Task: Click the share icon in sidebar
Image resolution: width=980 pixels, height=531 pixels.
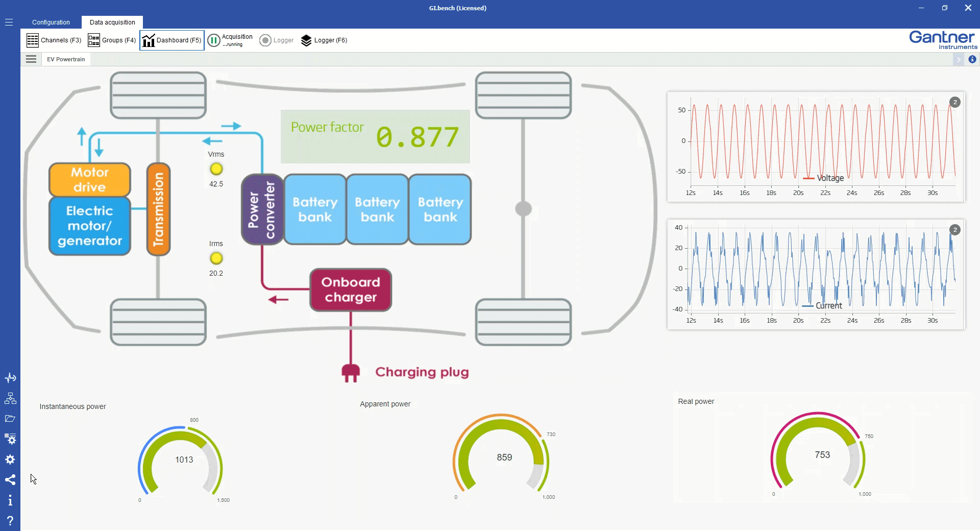Action: click(x=10, y=480)
